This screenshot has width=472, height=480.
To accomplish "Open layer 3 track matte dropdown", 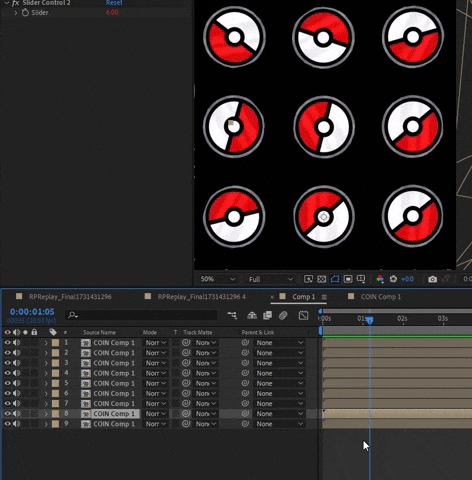I will tap(206, 363).
